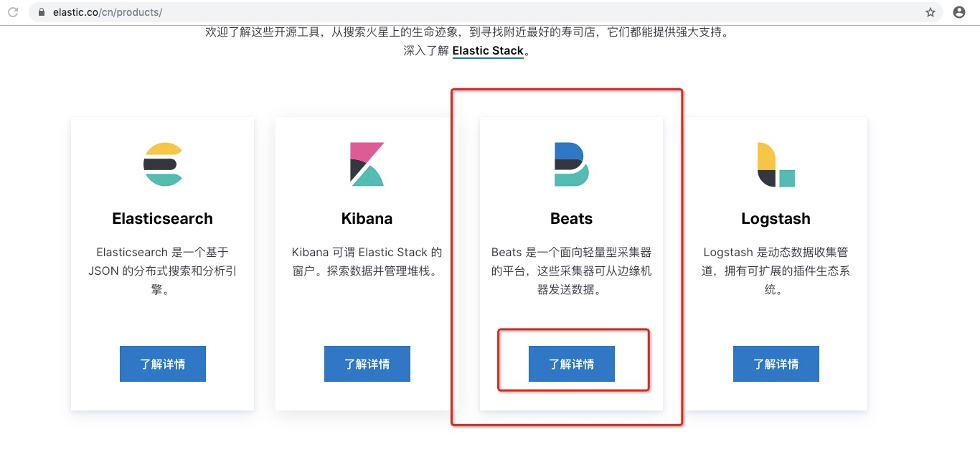
Task: Click the Elasticsearch logo icon
Action: (x=162, y=164)
